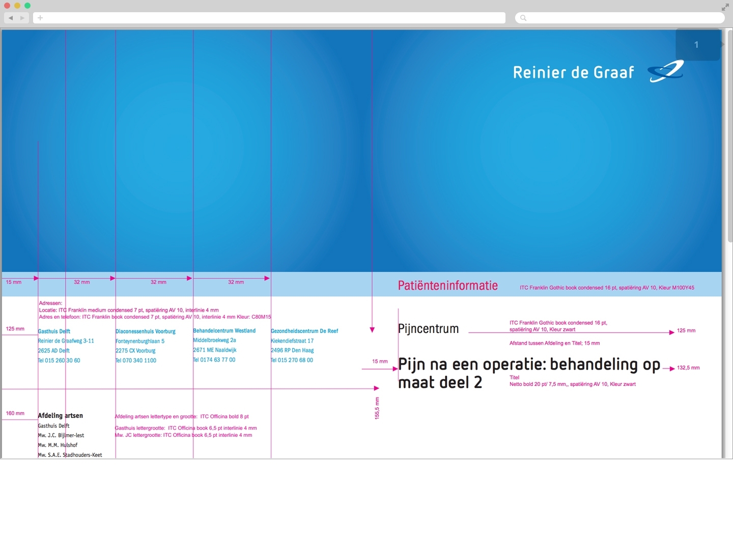This screenshot has height=560, width=733.
Task: Click the Reinier de Graaf swirl logo
Action: click(x=665, y=71)
